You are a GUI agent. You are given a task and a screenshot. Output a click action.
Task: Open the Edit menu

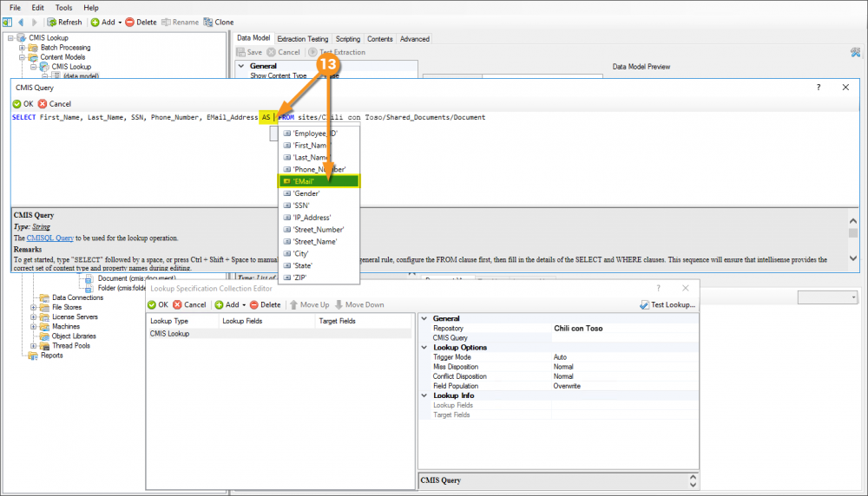pyautogui.click(x=37, y=8)
